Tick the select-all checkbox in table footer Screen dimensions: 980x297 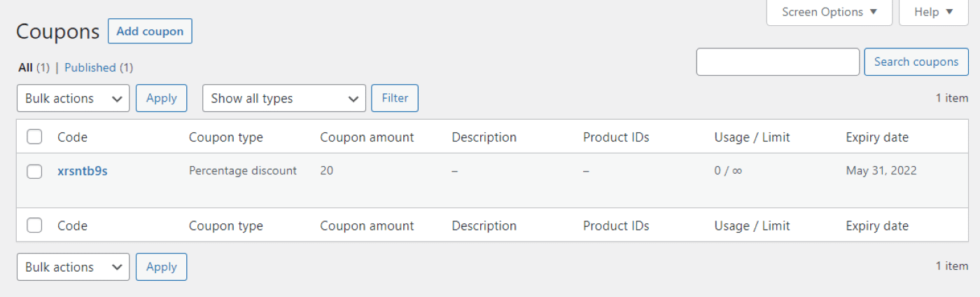tap(34, 225)
